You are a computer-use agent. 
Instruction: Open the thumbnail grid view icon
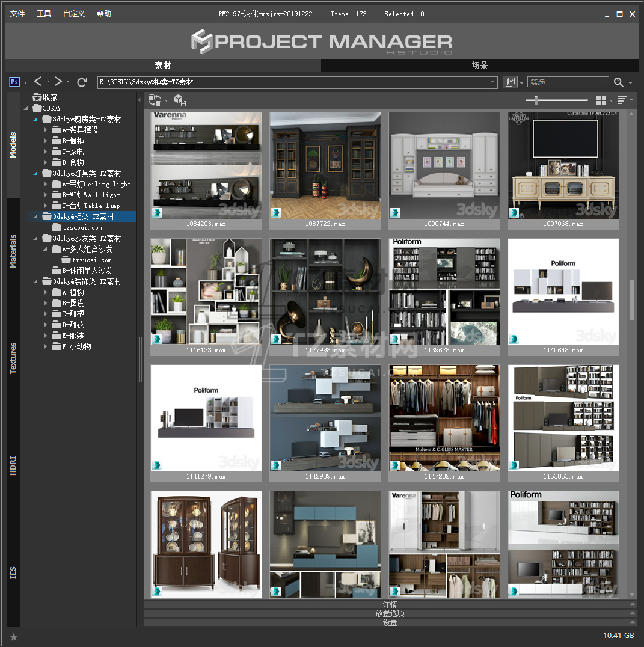(x=601, y=100)
